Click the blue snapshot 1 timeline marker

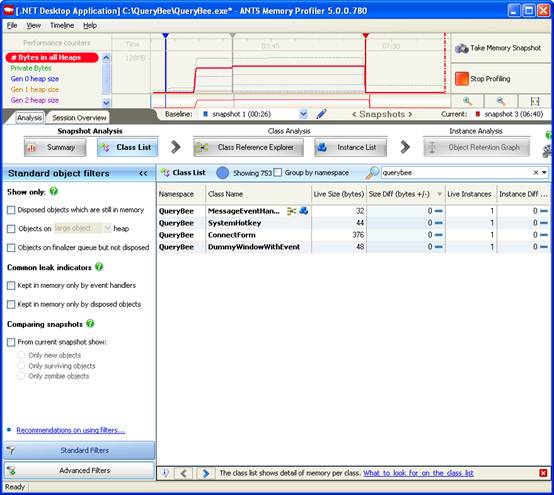[x=165, y=35]
